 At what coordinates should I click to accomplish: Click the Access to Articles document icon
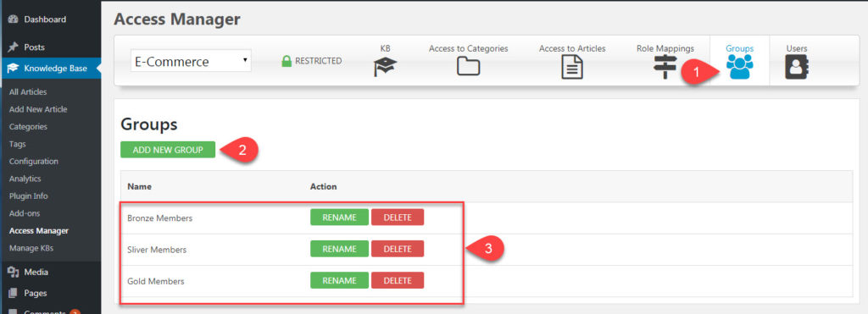[572, 68]
